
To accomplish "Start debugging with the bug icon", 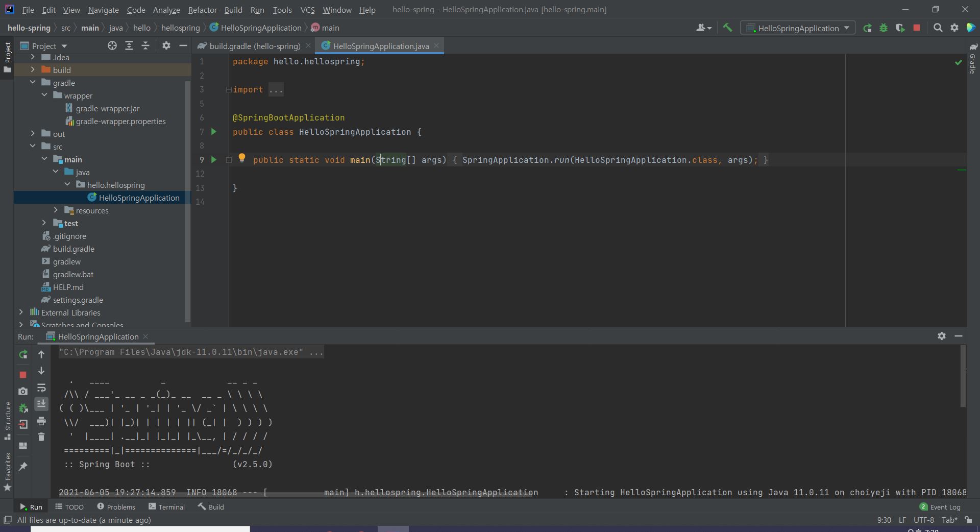I will 884,28.
